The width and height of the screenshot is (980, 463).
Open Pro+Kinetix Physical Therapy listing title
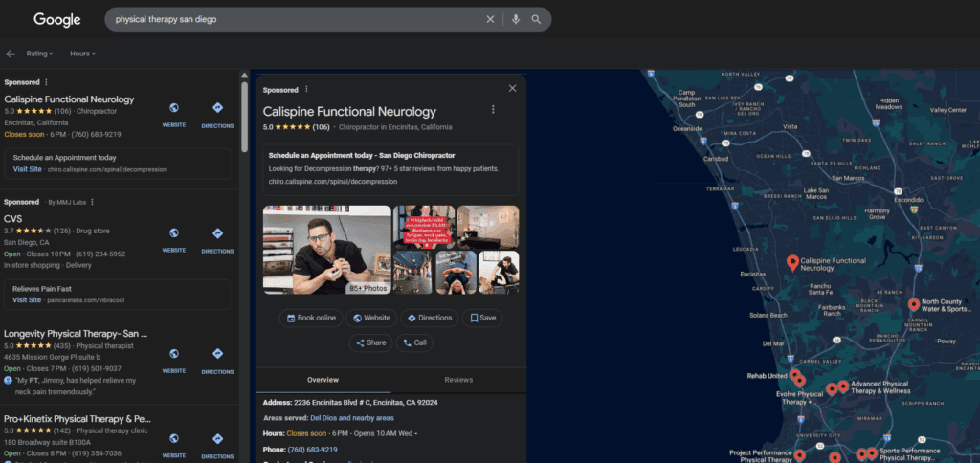(78, 419)
